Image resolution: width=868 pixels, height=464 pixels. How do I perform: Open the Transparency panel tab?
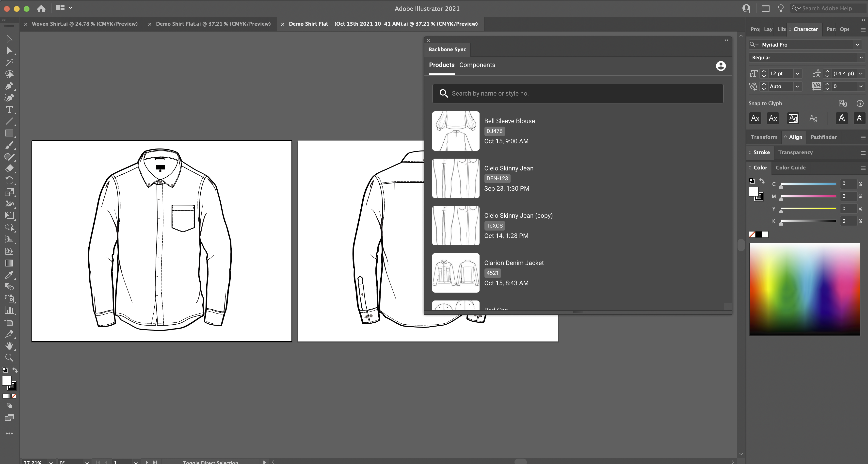point(796,152)
